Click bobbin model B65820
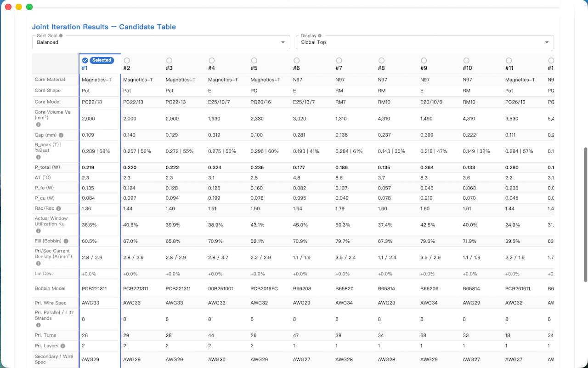The image size is (588, 368). tap(345, 288)
